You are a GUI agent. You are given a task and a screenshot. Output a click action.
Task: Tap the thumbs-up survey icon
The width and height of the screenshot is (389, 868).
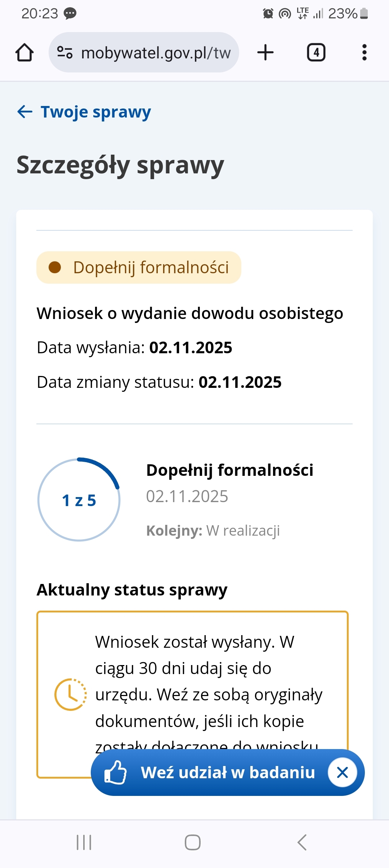click(115, 772)
